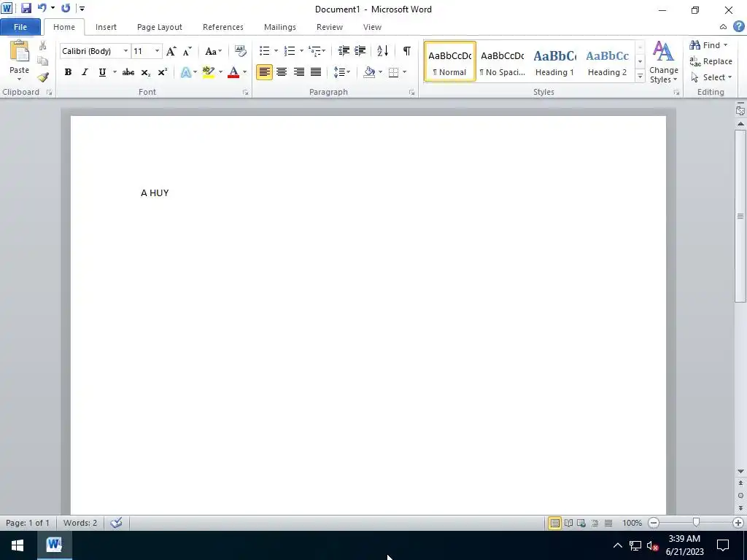The width and height of the screenshot is (747, 560).
Task: Toggle Underline formatting
Action: [102, 72]
